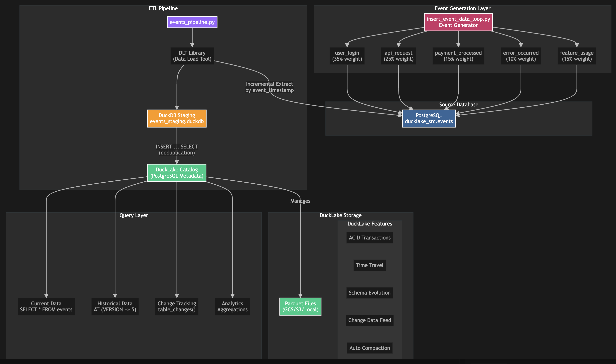The height and width of the screenshot is (364, 616).
Task: Click the PostgreSQL ducklake_src.events node
Action: [429, 119]
